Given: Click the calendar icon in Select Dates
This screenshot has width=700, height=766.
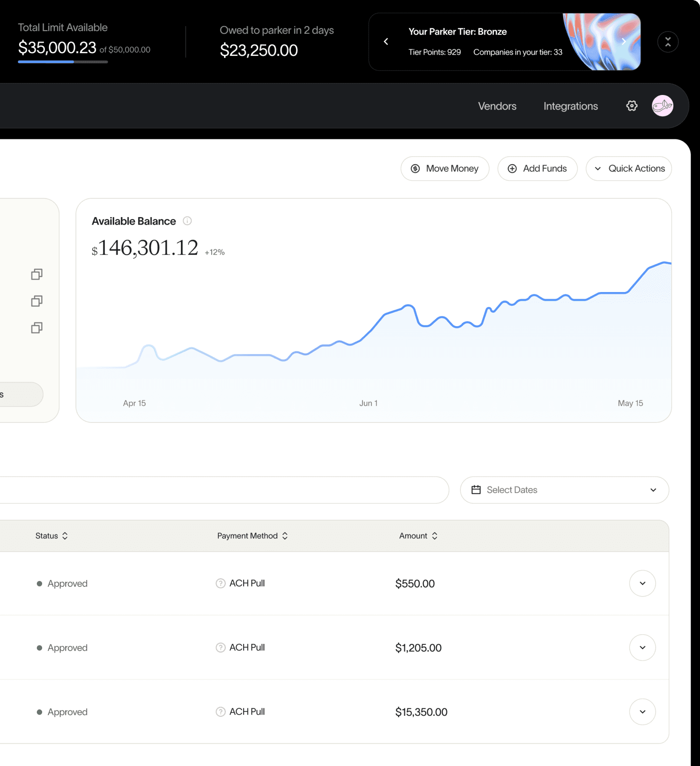Looking at the screenshot, I should point(476,490).
